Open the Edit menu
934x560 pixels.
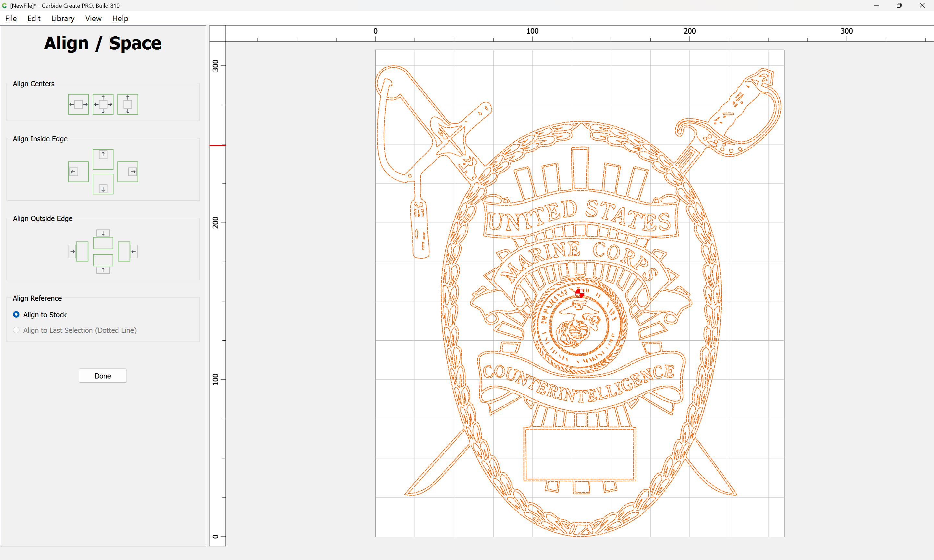(34, 18)
